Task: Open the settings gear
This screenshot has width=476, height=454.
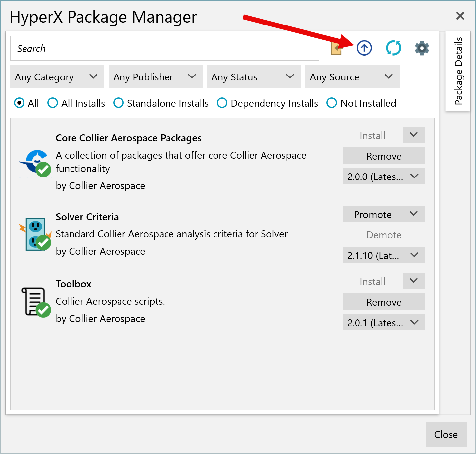Action: 422,48
